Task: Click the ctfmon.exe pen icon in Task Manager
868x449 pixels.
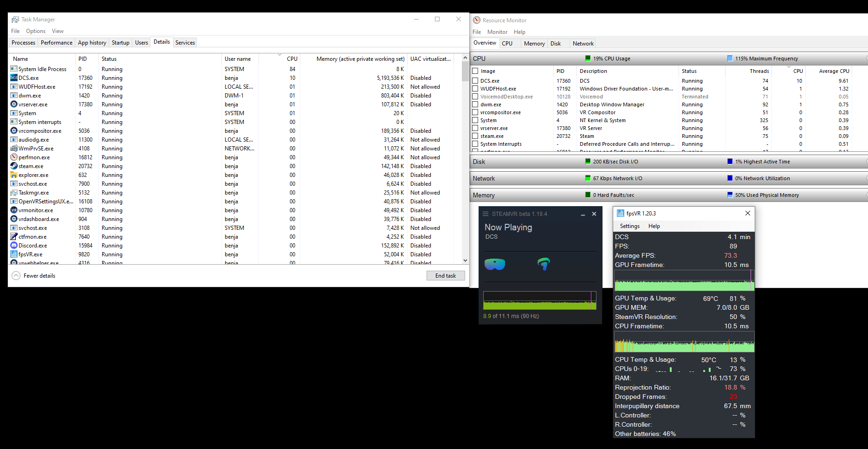Action: pyautogui.click(x=14, y=237)
